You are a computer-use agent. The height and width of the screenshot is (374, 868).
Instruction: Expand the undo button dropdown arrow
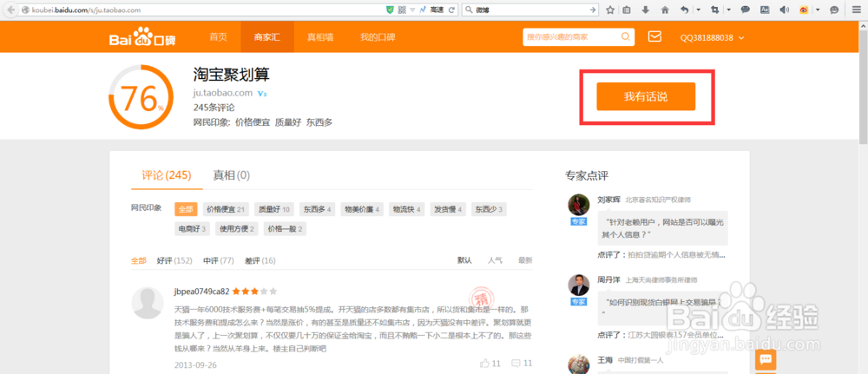point(698,10)
